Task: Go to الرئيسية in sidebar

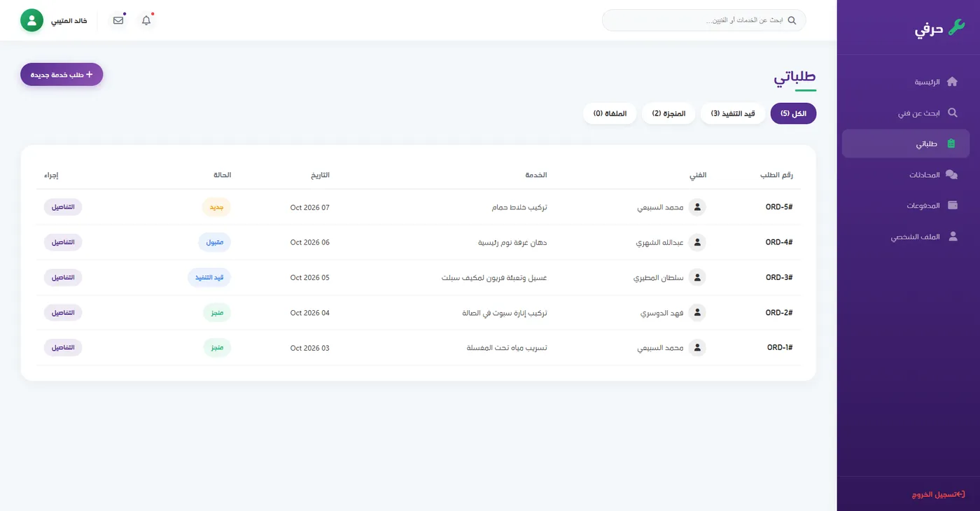Action: 906,82
